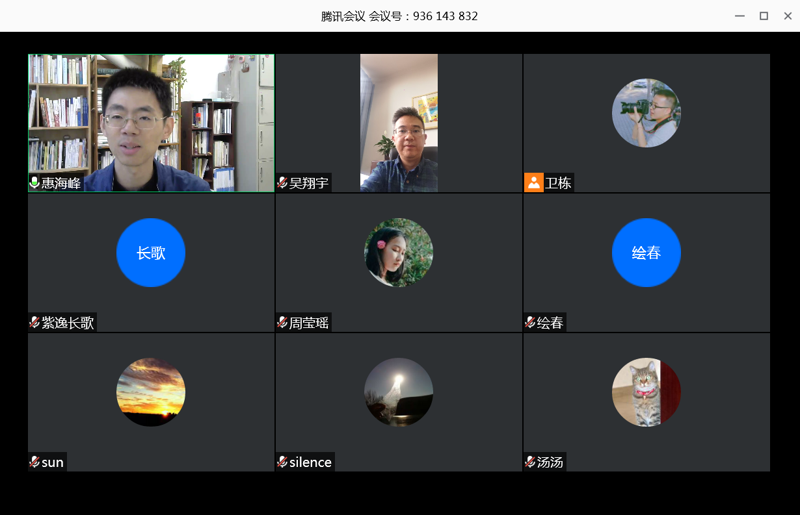Select 惠海峰's video tile
This screenshot has width=800, height=515.
(151, 123)
